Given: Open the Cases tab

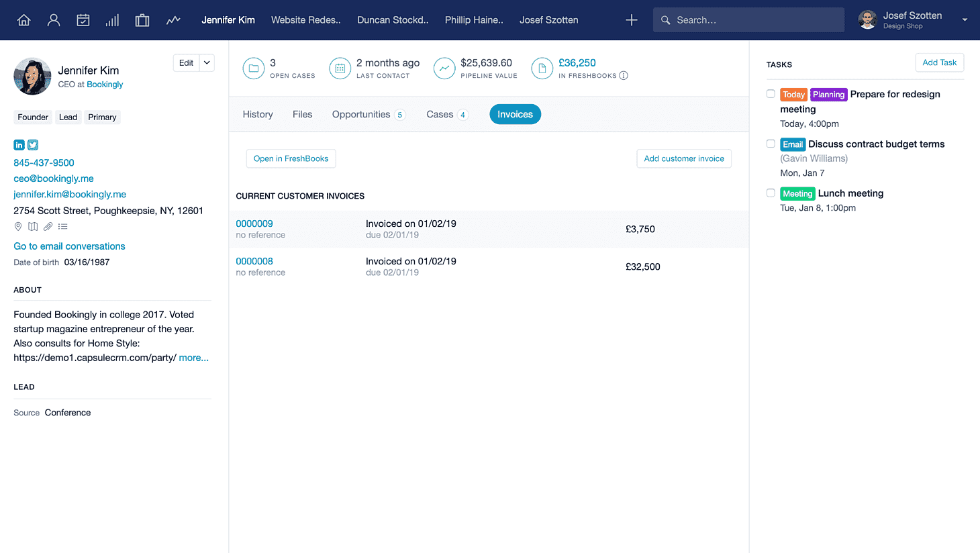Looking at the screenshot, I should [447, 115].
